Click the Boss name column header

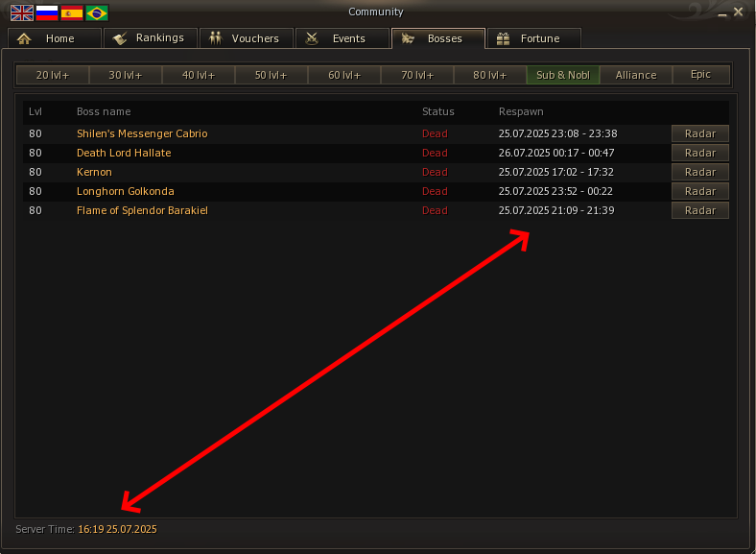104,111
